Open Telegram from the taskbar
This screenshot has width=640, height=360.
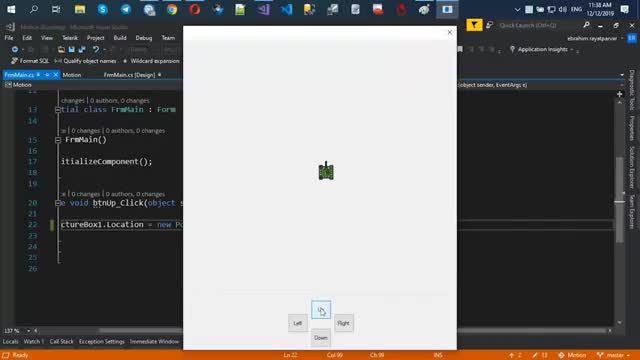(126, 9)
